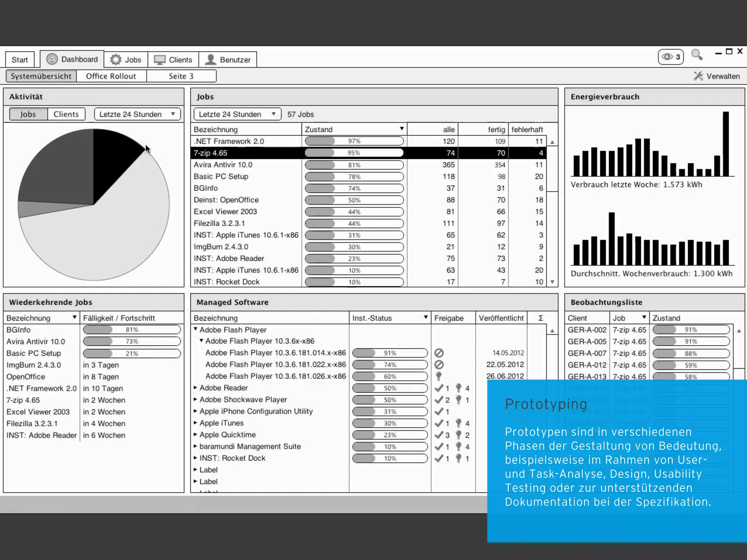
Task: Click blocked release icon for Flash Player 181.014
Action: click(x=439, y=353)
